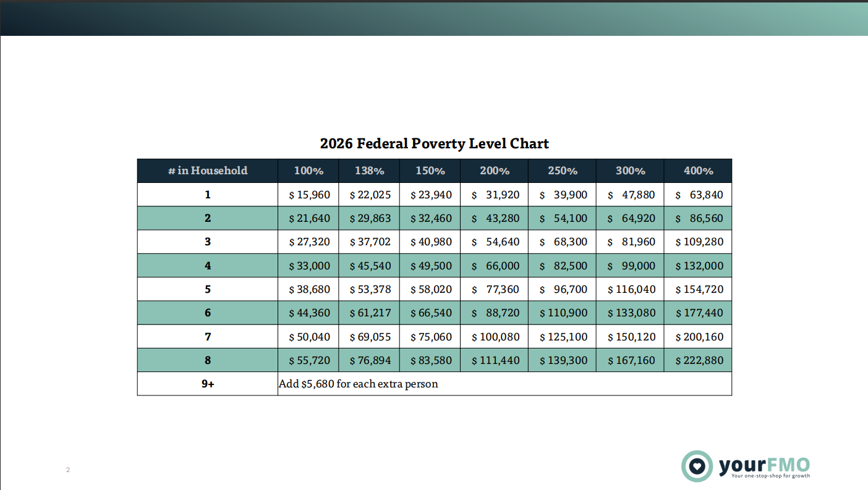Select the 250% column header
Viewport: 868px width, 490px height.
[561, 171]
